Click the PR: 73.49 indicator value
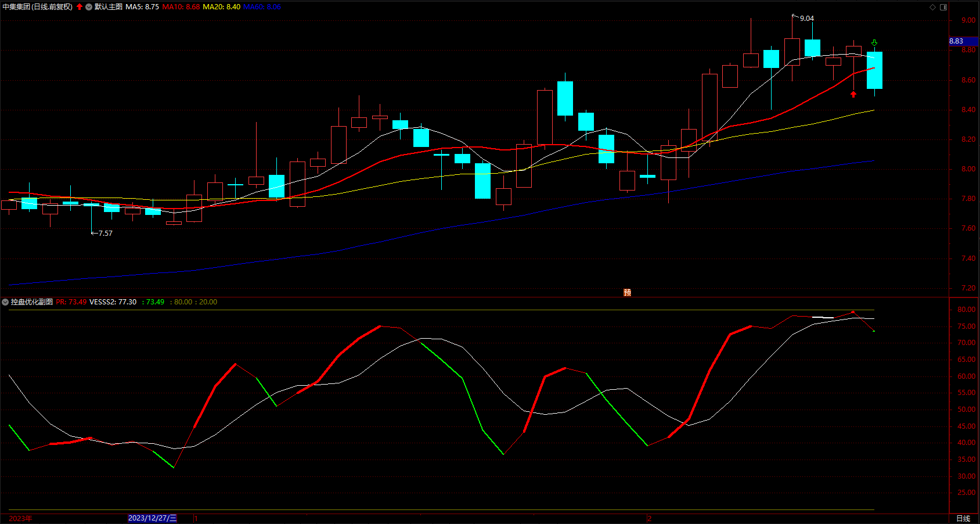The width and height of the screenshot is (980, 524). (x=71, y=302)
